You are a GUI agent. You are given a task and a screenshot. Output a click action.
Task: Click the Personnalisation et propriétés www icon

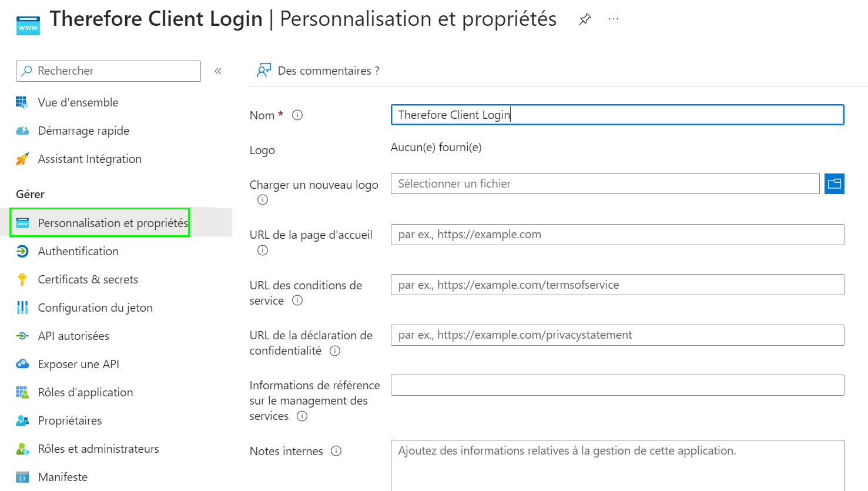(22, 223)
